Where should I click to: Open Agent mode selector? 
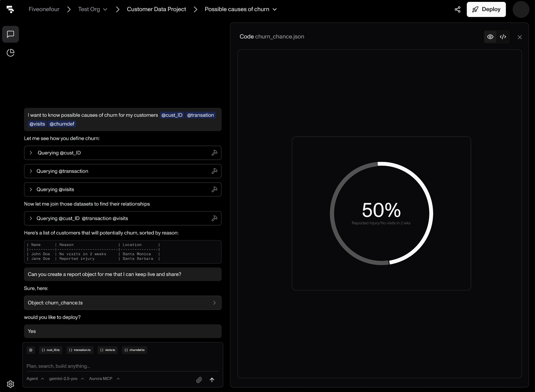click(35, 378)
